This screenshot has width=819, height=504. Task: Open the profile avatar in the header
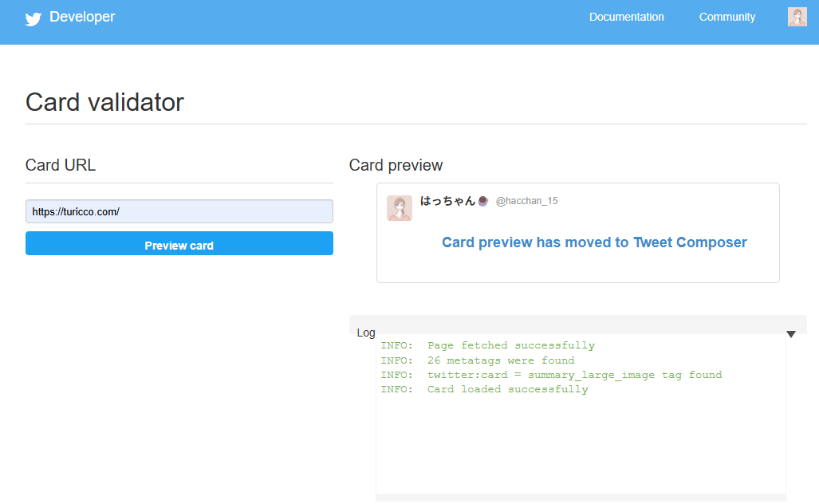tap(797, 18)
